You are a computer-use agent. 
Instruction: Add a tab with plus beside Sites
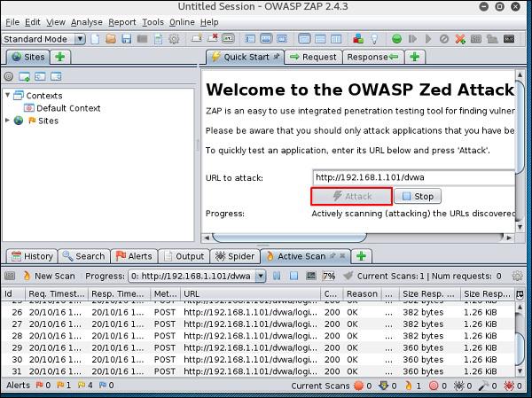60,57
